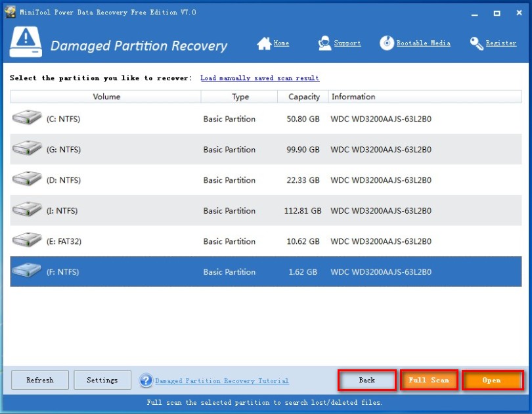This screenshot has height=414, width=532.
Task: Click the drive icon for F: NTFS
Action: (x=27, y=270)
